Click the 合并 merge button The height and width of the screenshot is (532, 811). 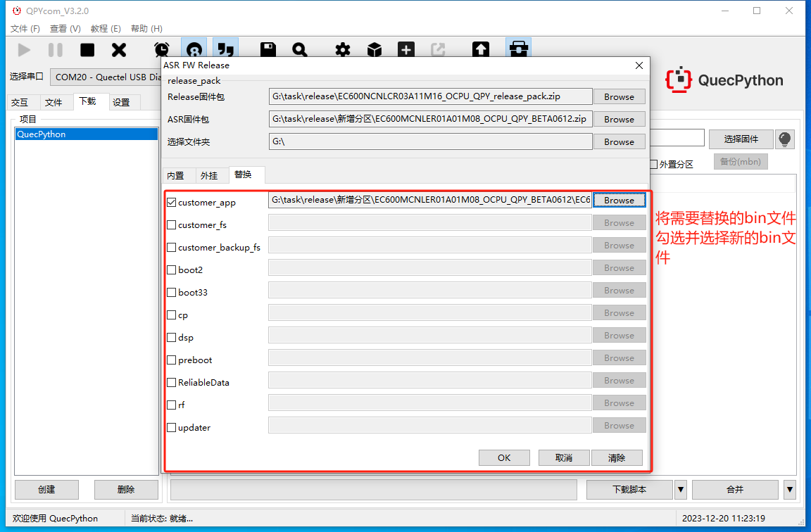tap(735, 490)
